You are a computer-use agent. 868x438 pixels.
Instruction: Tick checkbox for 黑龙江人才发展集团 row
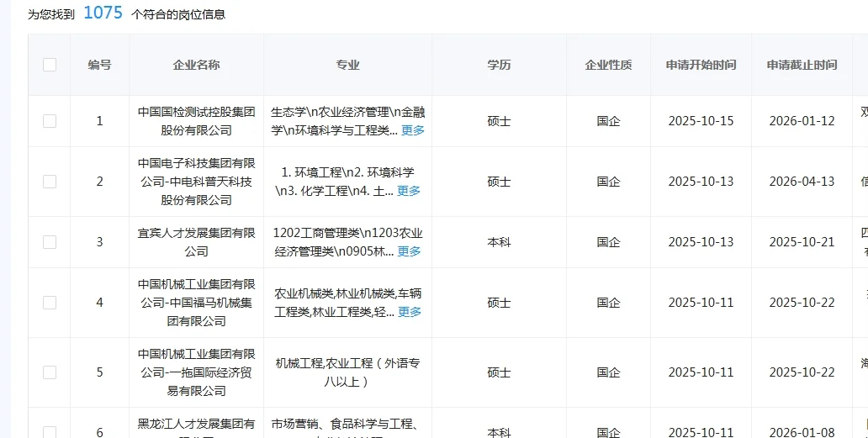(50, 432)
